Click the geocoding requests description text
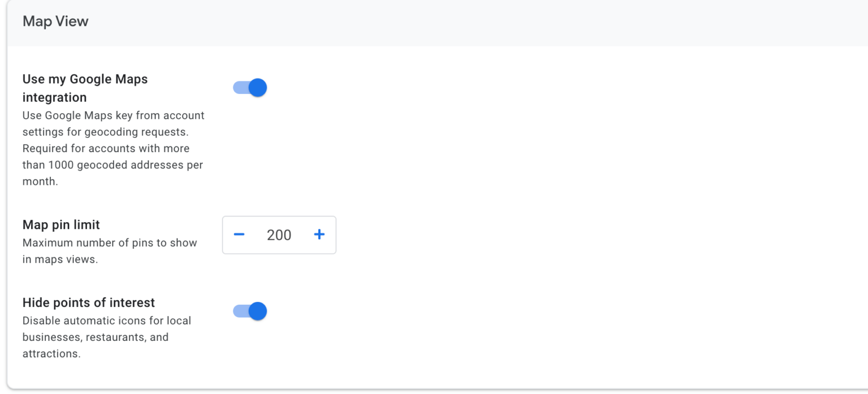The height and width of the screenshot is (394, 868). 113,148
